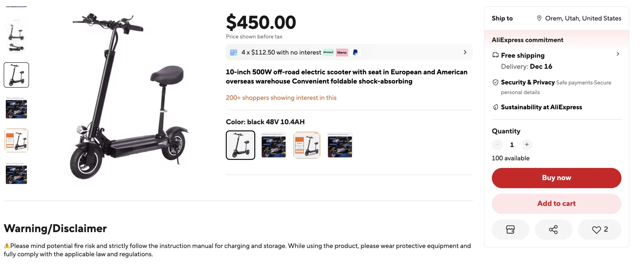The width and height of the screenshot is (644, 265).
Task: Select the black 48V 10.4AH color option
Action: tap(240, 145)
